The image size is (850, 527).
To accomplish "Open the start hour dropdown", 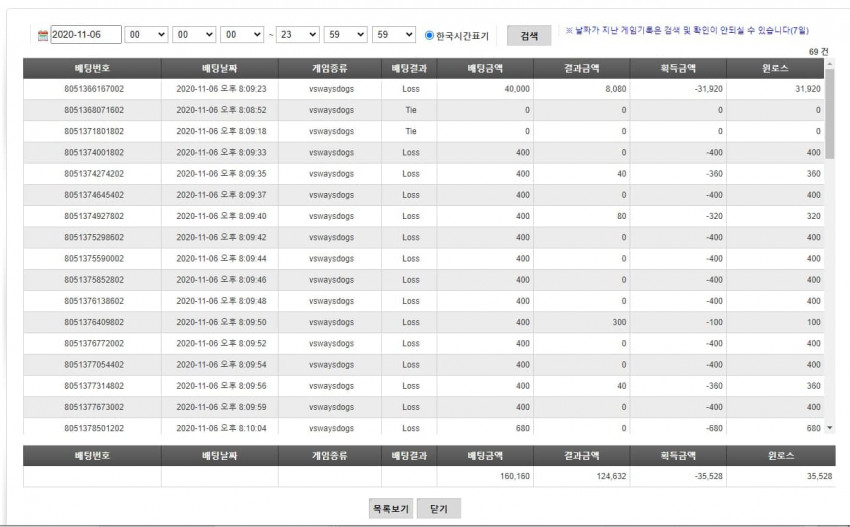I will point(146,35).
